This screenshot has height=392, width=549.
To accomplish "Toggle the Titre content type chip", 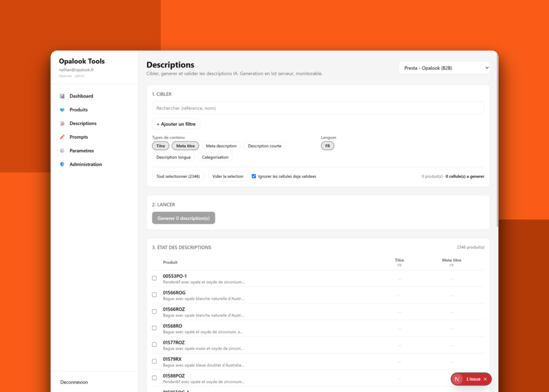I will [x=160, y=146].
